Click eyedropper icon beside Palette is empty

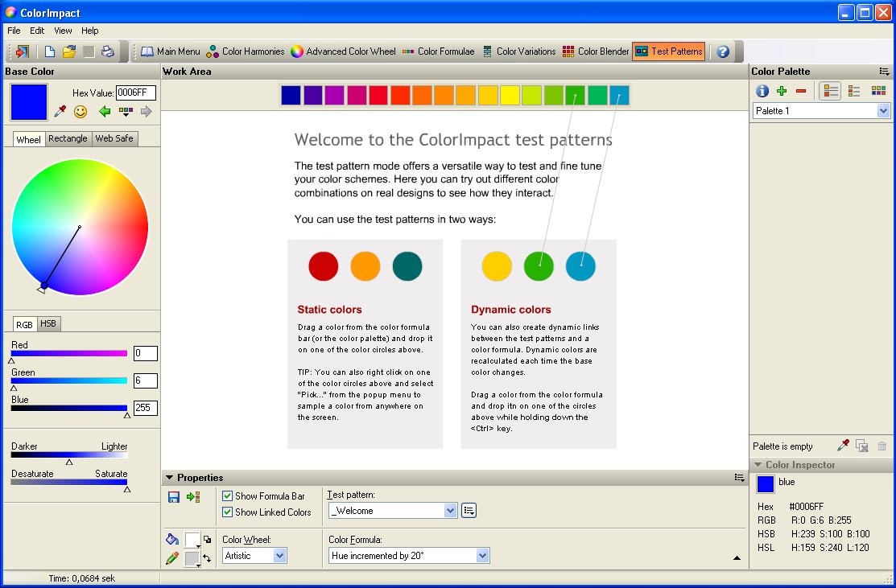843,446
